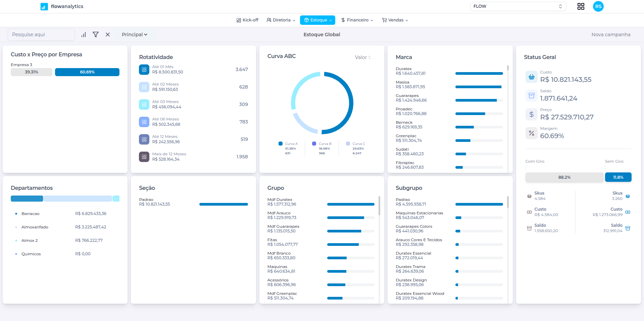This screenshot has width=644, height=321.
Task: Click the Sem Giro Skus basket icon
Action: 628,196
